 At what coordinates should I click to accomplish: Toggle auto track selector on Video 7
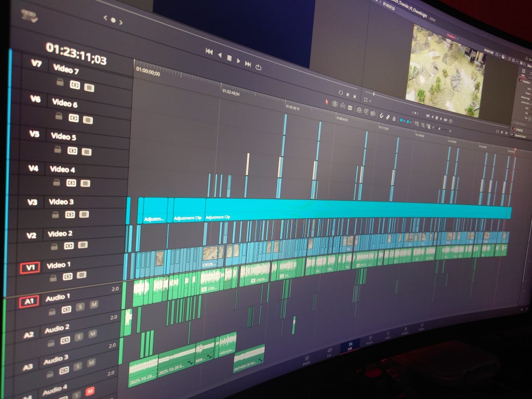pyautogui.click(x=75, y=85)
